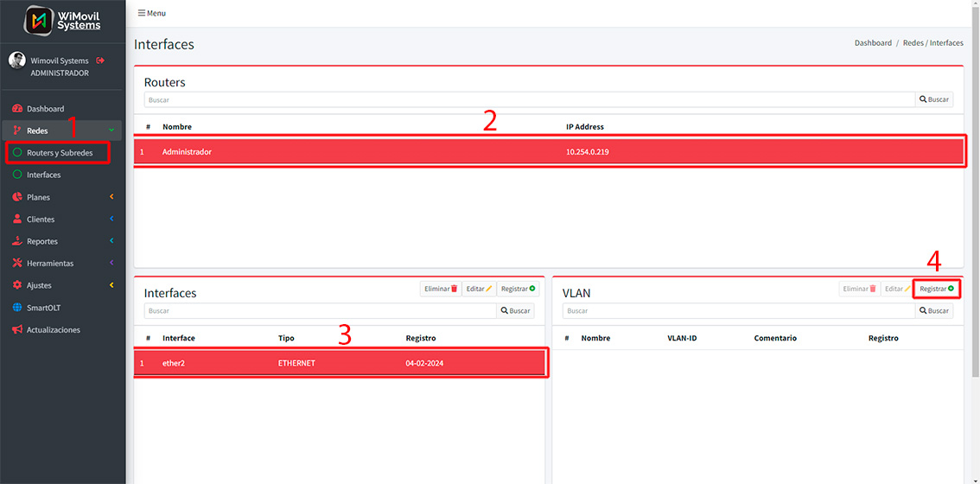Click Registrar button in VLAN panel
Viewport: 980px width, 484px height.
[x=936, y=289]
